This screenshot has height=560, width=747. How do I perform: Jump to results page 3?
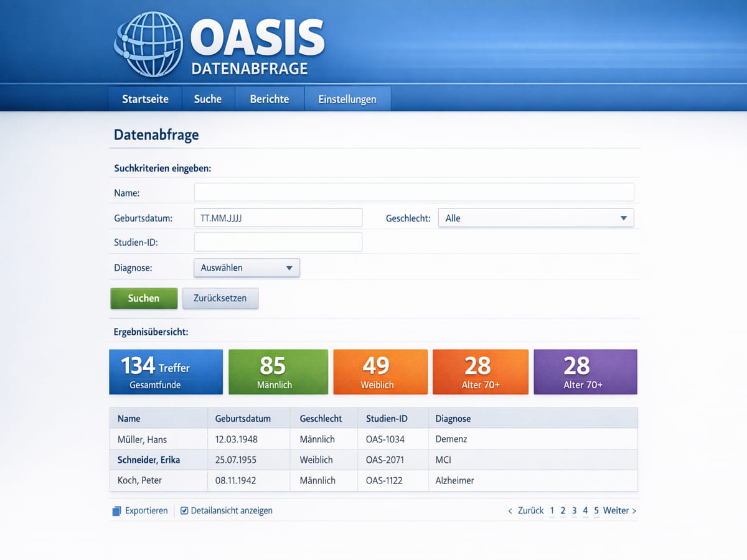pyautogui.click(x=574, y=511)
